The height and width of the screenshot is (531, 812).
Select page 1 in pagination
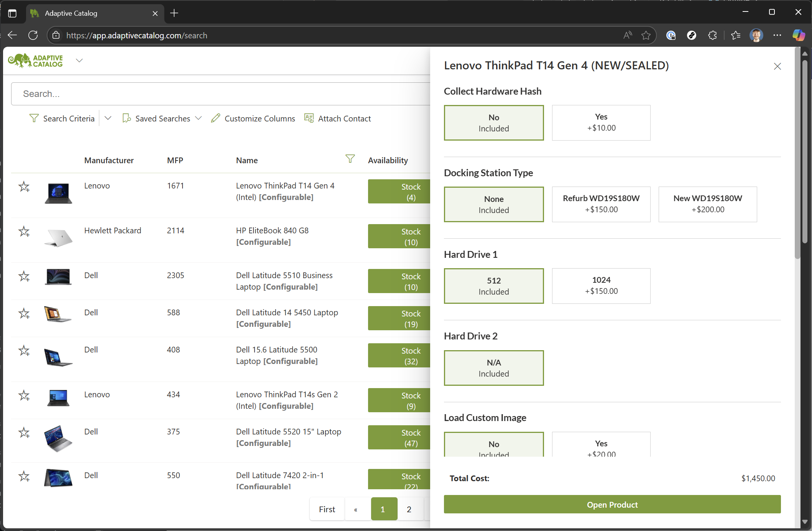click(384, 509)
